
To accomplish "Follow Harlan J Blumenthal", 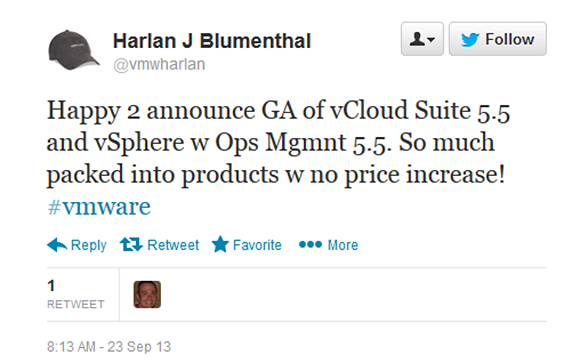I will (x=498, y=39).
